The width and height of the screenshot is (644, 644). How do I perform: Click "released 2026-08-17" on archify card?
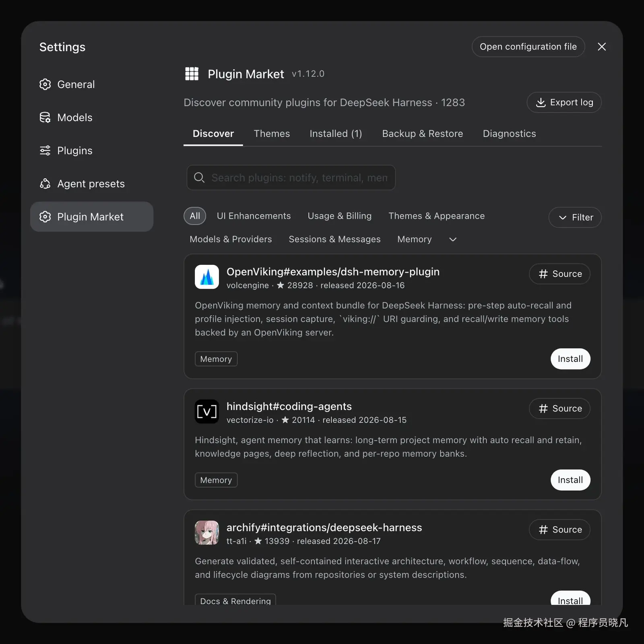[x=339, y=541]
